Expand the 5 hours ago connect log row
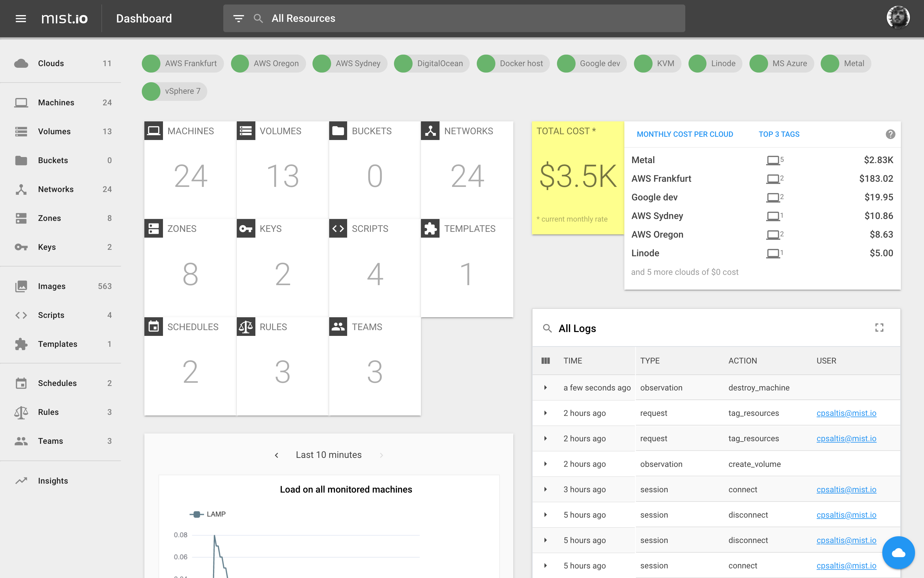The height and width of the screenshot is (578, 924). [x=546, y=565]
